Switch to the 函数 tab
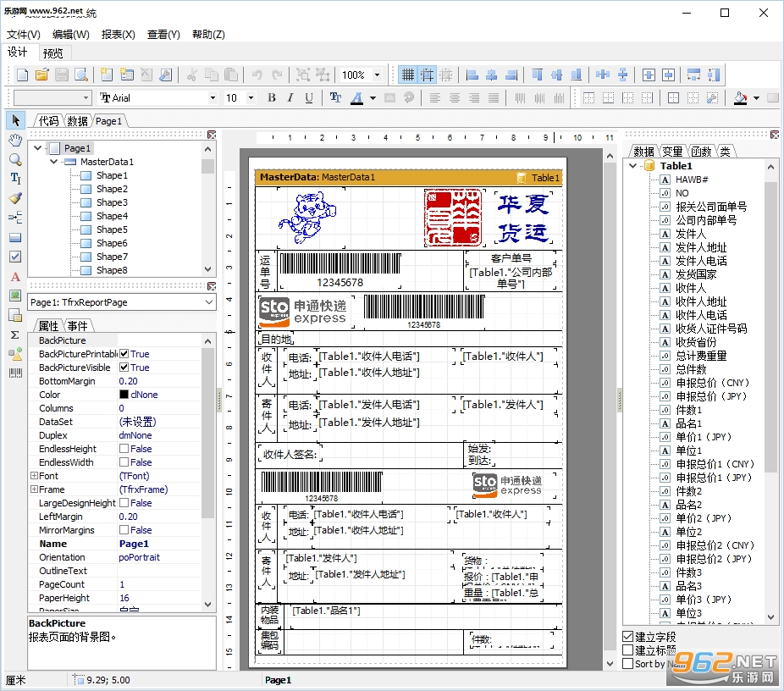This screenshot has height=691, width=784. [x=702, y=152]
